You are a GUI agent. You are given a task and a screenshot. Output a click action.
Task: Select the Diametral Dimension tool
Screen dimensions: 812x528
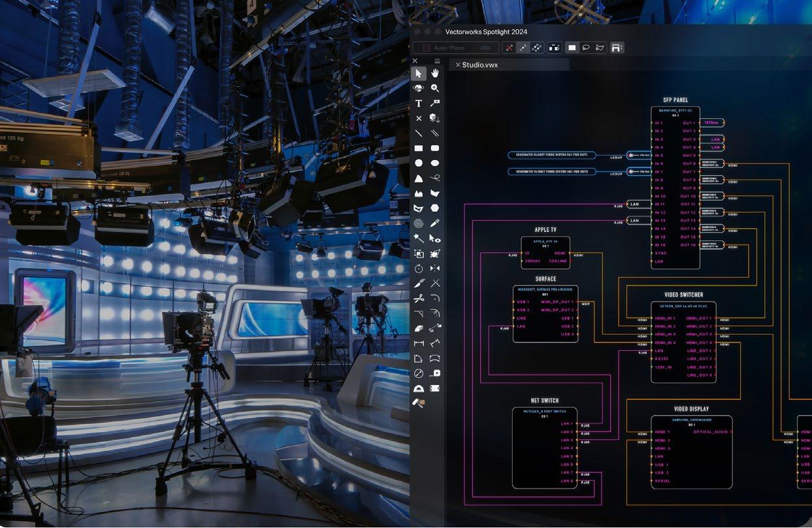pyautogui.click(x=419, y=373)
